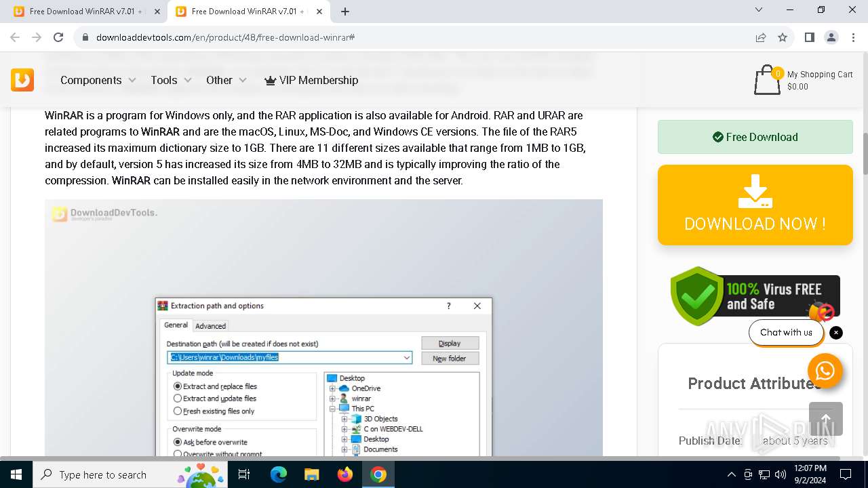Click the big download arrow icon
The image size is (868, 488).
tap(755, 191)
